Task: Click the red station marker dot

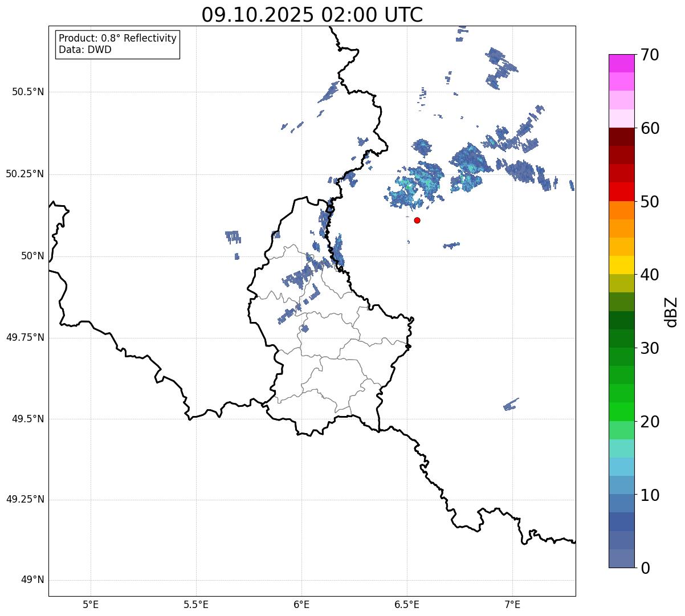Action: point(417,221)
